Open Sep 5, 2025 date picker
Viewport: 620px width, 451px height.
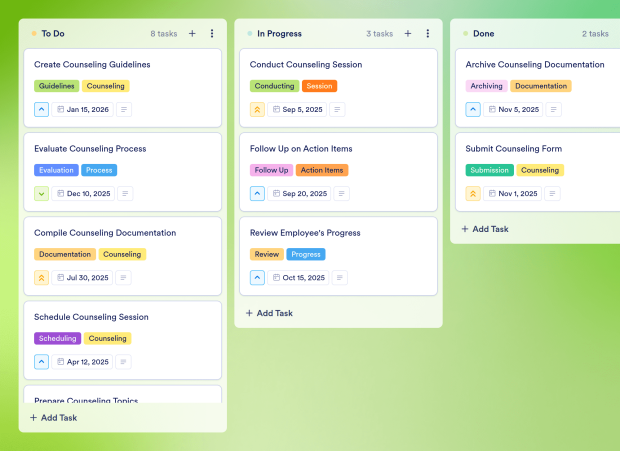297,109
